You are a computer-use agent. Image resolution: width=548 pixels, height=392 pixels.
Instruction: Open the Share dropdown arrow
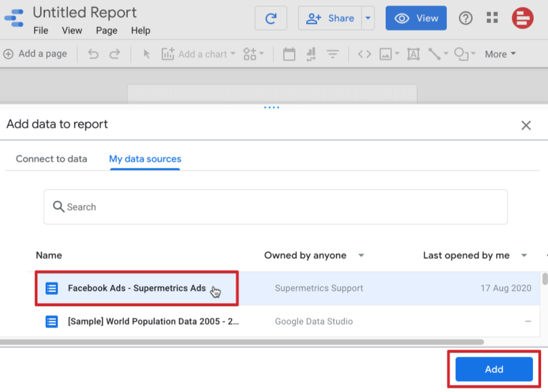coord(368,18)
